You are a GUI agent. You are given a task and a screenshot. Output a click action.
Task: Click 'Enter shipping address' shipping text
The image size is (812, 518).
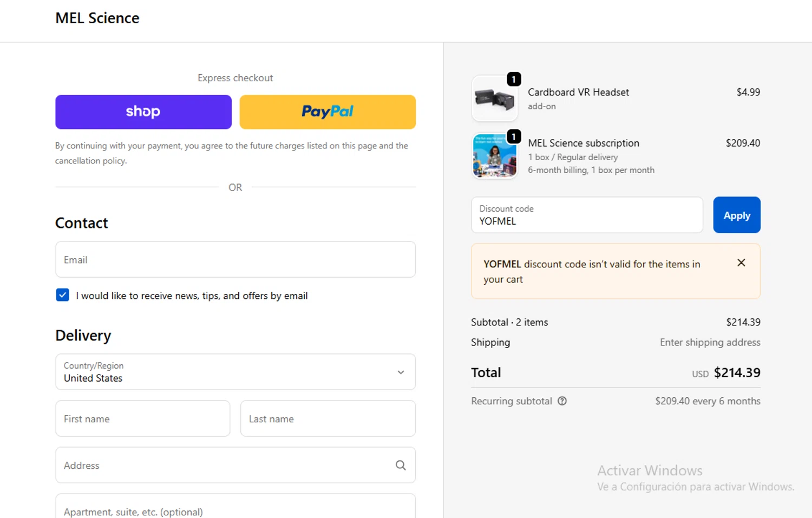click(x=710, y=342)
